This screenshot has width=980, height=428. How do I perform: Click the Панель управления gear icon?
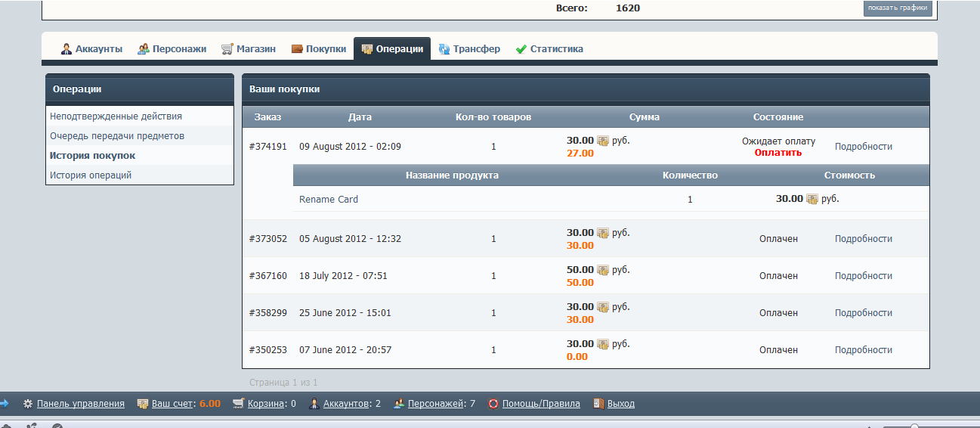28,404
